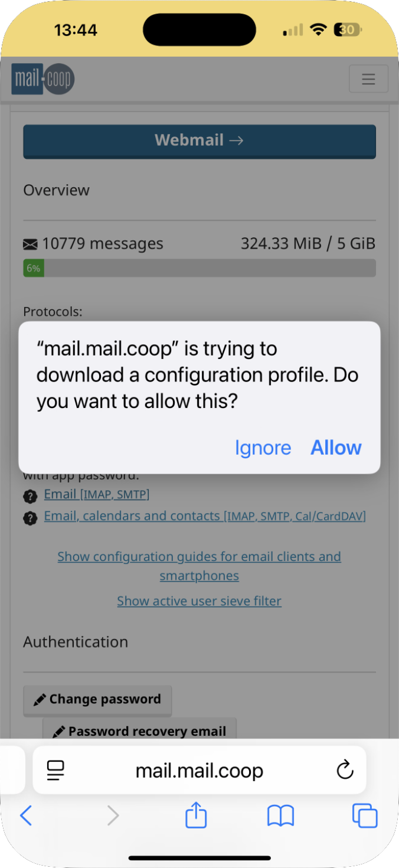Tap the mail.mail.coop address field
The height and width of the screenshot is (868, 399).
[199, 770]
